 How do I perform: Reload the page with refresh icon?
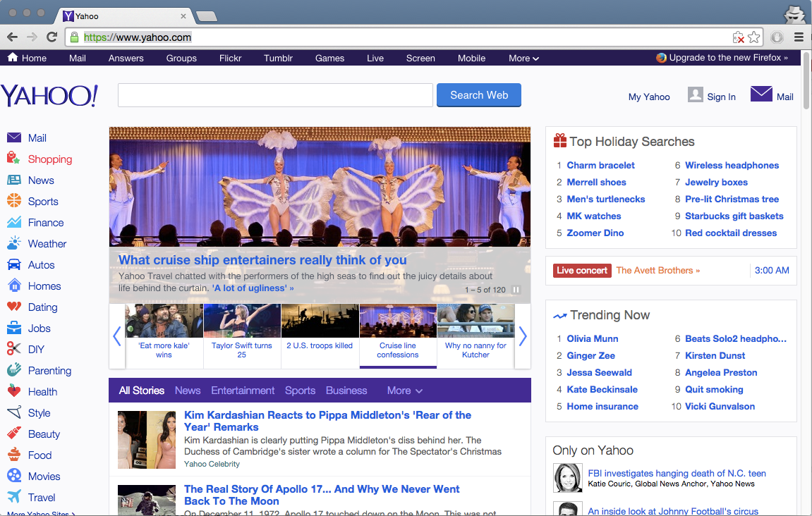tap(51, 37)
